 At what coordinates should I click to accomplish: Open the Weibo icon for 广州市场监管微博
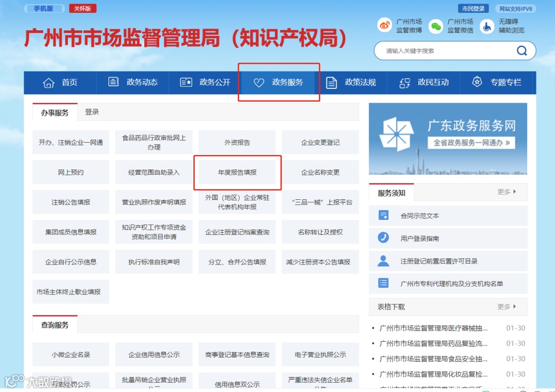point(385,26)
